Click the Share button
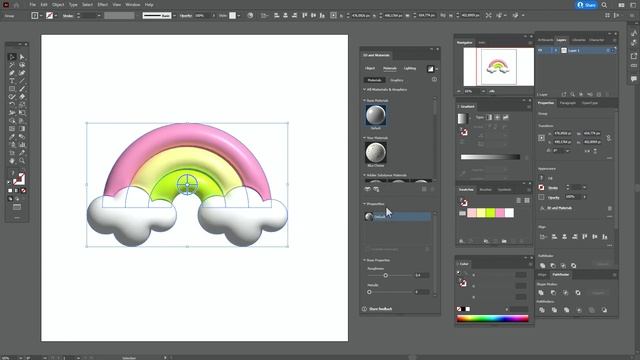This screenshot has height=360, width=640. 587,5
